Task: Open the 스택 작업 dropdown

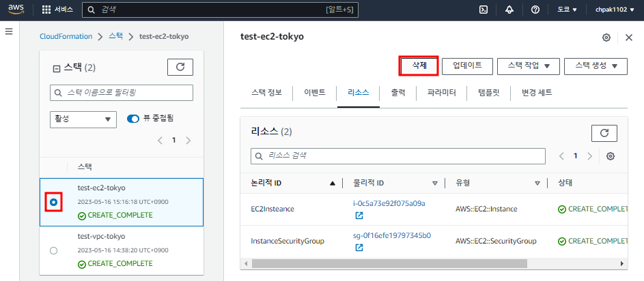Action: point(529,66)
